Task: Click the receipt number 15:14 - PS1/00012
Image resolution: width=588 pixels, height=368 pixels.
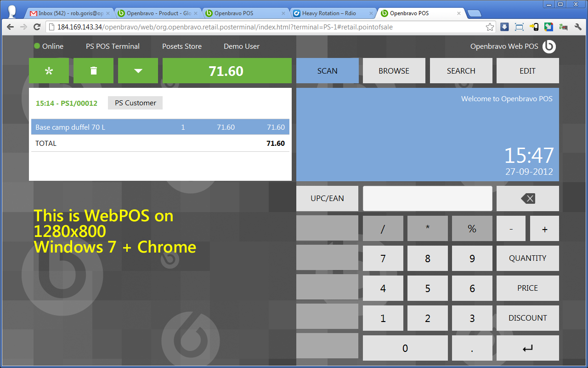Action: pyautogui.click(x=67, y=103)
